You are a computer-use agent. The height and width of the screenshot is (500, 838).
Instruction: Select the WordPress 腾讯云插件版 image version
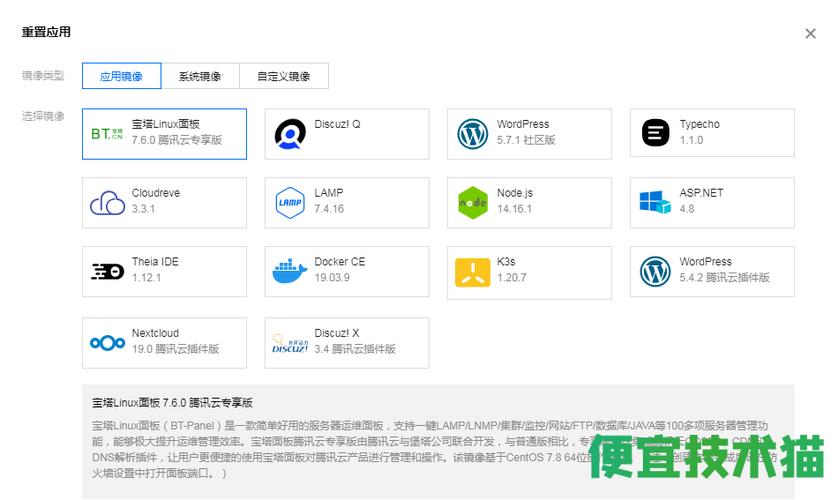point(724,277)
